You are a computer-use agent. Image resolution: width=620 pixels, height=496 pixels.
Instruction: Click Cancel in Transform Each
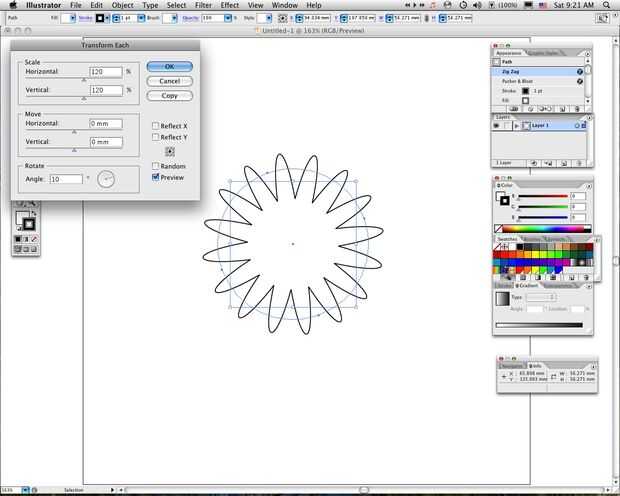tap(170, 81)
